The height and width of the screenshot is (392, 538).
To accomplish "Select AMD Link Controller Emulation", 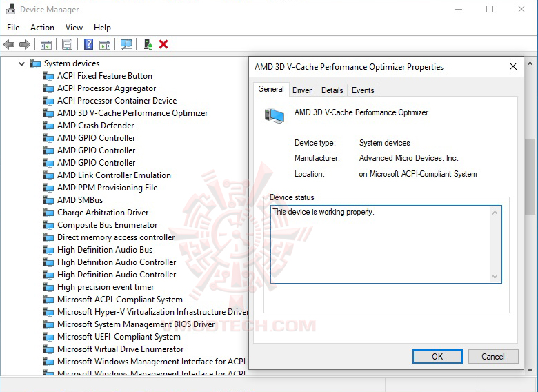I will (114, 175).
